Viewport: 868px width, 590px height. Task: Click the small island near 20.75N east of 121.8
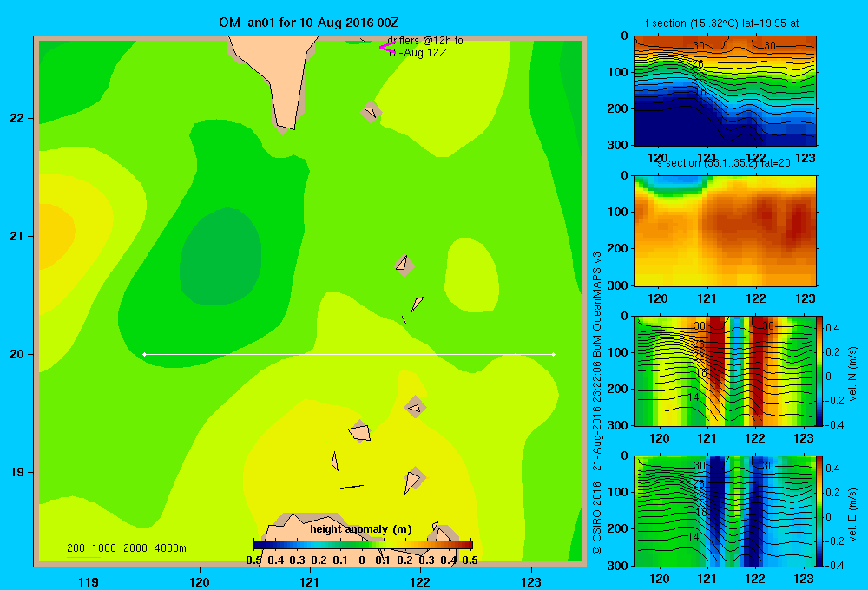tap(404, 265)
